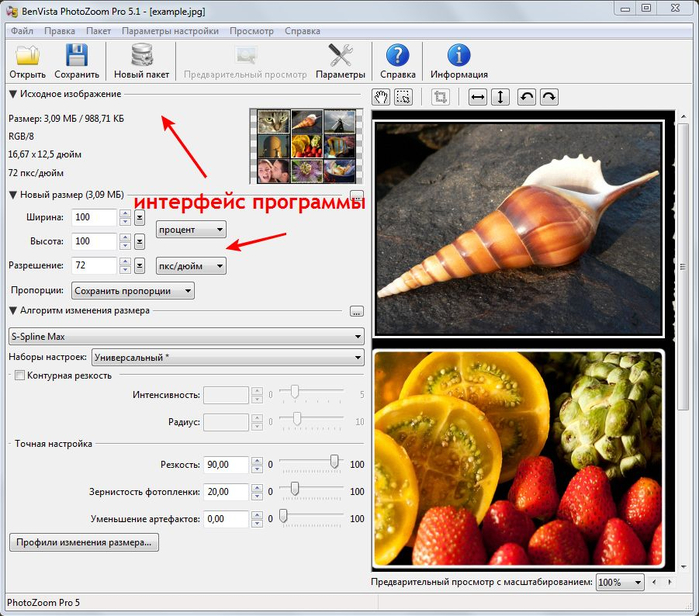699x616 pixels.
Task: Open the Файл menu
Action: pos(22,31)
